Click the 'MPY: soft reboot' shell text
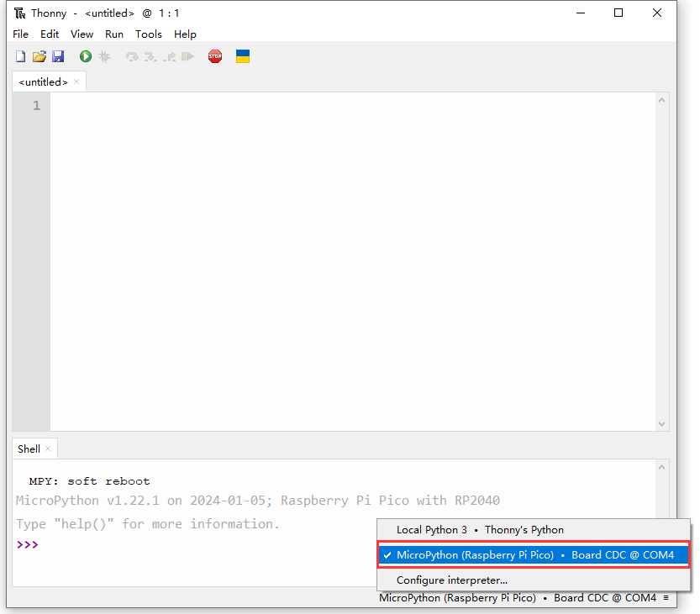Viewport: 700px width, 614px height. (x=89, y=481)
